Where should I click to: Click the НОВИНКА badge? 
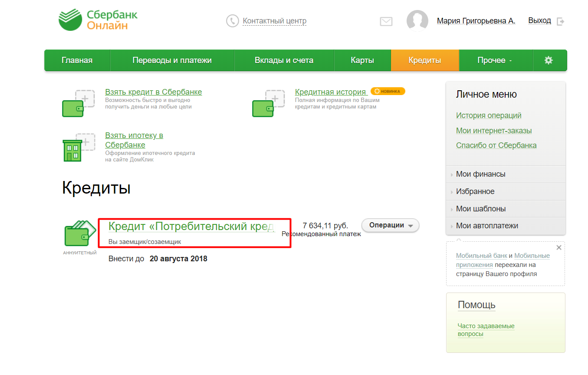click(388, 91)
